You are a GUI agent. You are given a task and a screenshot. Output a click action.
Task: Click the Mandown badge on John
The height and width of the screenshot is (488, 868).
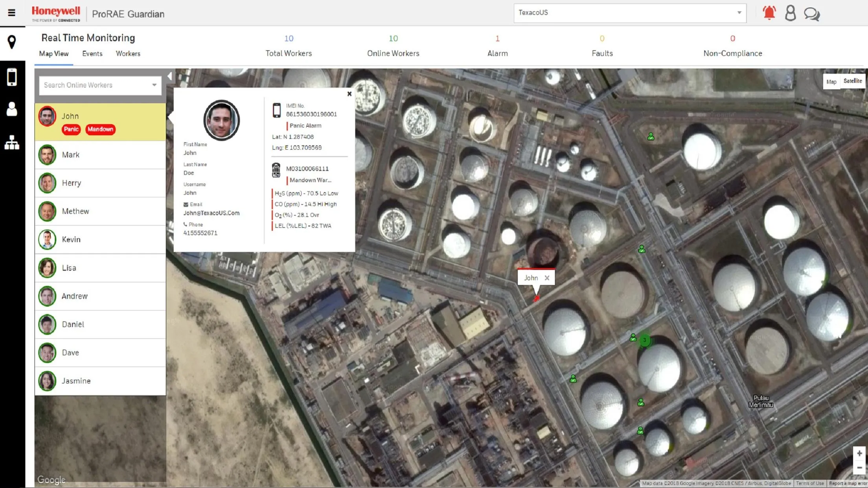click(101, 129)
